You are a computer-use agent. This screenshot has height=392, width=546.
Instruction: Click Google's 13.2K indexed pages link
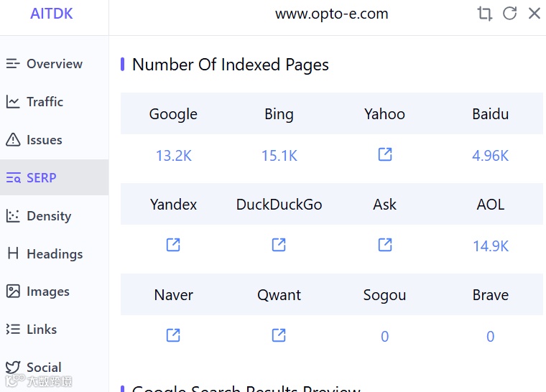click(174, 156)
